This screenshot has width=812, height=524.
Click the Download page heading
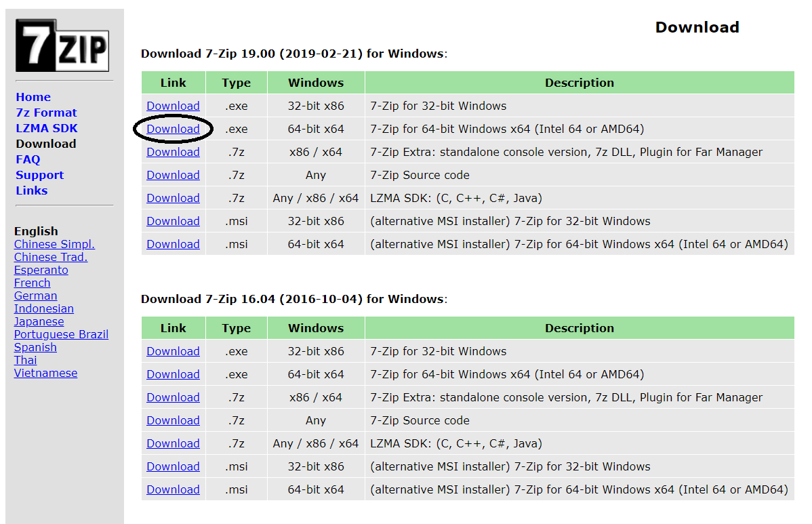pyautogui.click(x=697, y=27)
